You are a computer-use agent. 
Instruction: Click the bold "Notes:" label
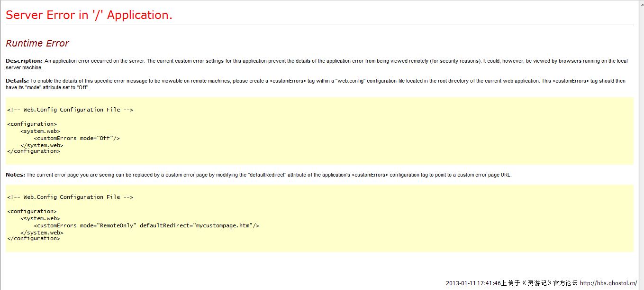[x=15, y=175]
